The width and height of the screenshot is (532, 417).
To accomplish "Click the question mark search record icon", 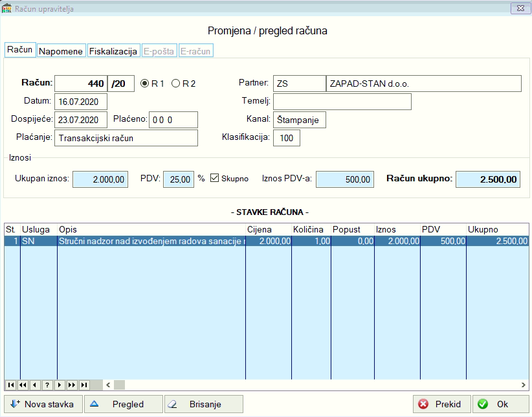I will pos(47,385).
